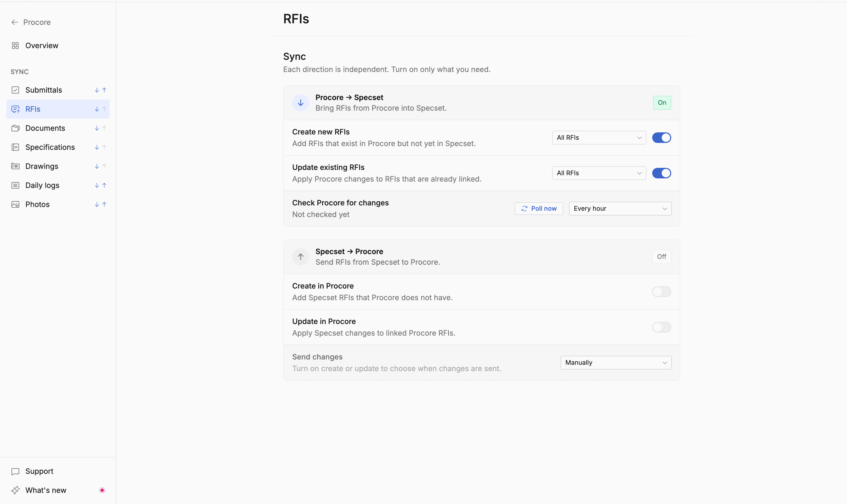Open Daily logs in the sidebar

58,185
